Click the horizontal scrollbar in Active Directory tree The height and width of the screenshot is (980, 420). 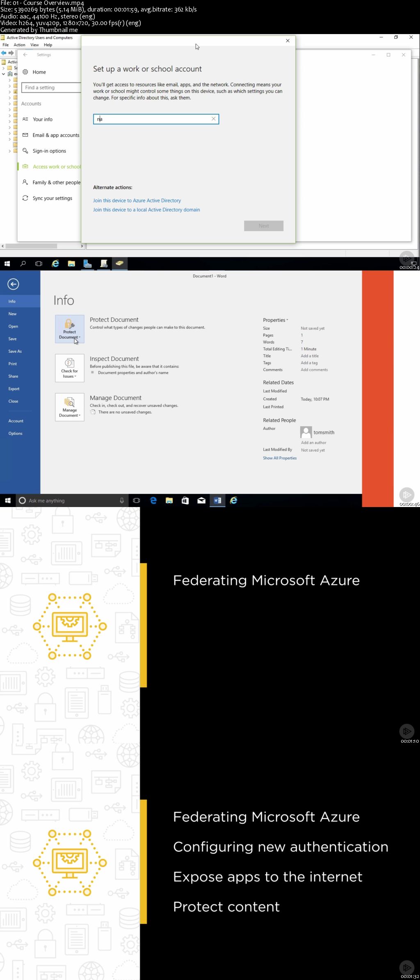pyautogui.click(x=31, y=246)
